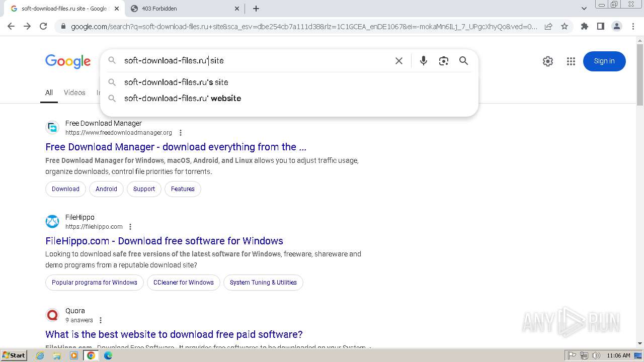
Task: Open CCleaner for Windows chip
Action: (184, 283)
